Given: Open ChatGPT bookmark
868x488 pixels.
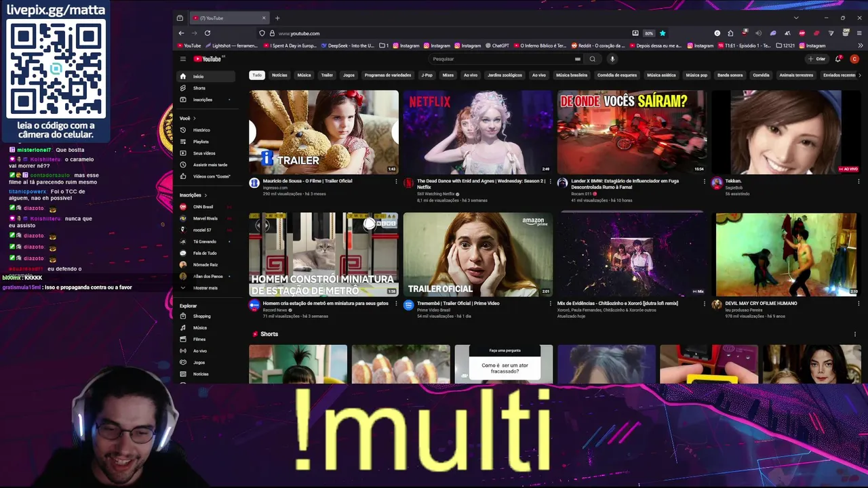Looking at the screenshot, I should (x=497, y=46).
